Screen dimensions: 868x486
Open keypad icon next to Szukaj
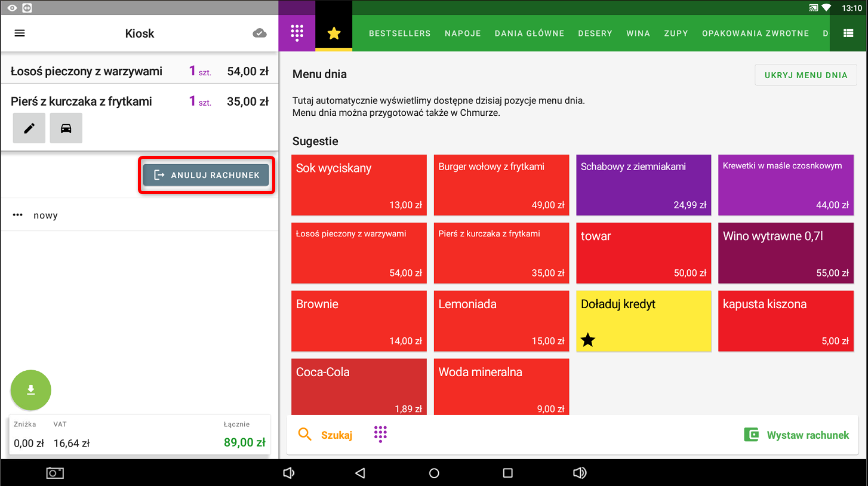[380, 434]
